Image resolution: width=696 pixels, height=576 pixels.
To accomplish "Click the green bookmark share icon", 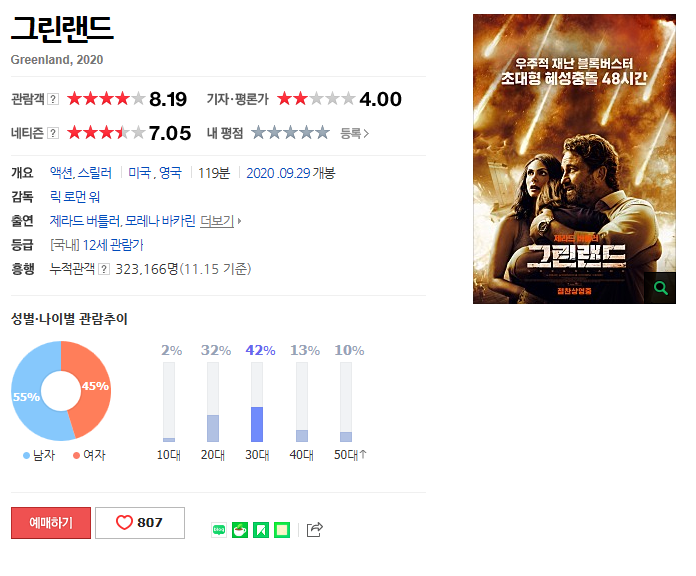I will point(261,530).
